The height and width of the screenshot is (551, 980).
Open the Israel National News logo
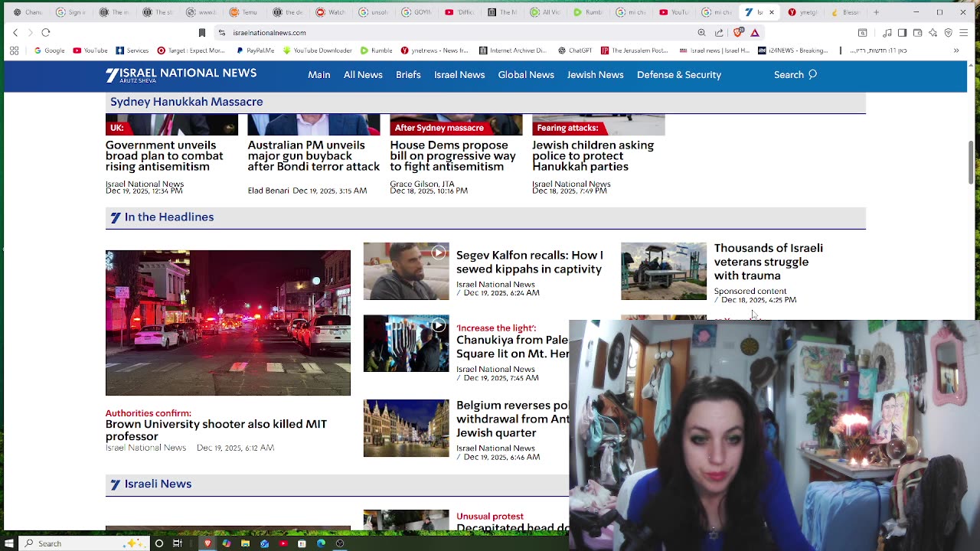pyautogui.click(x=181, y=74)
